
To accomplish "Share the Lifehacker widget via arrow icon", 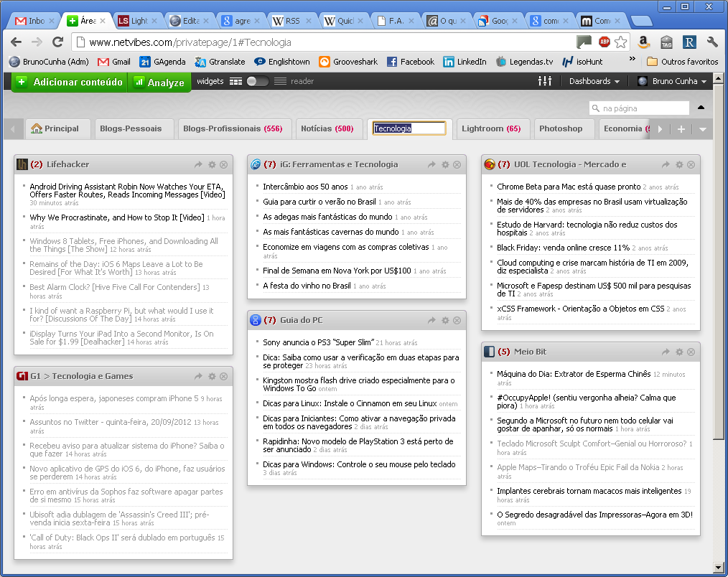I will pyautogui.click(x=198, y=164).
